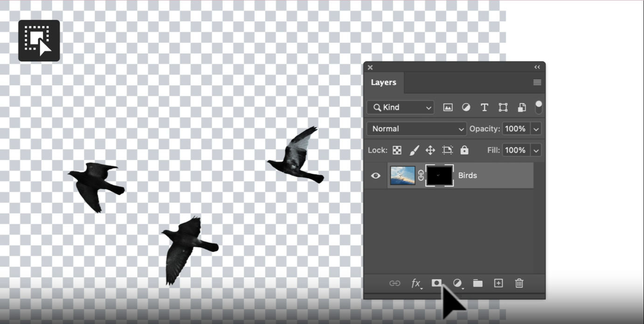The height and width of the screenshot is (324, 644).
Task: Create a new layer
Action: coord(498,283)
